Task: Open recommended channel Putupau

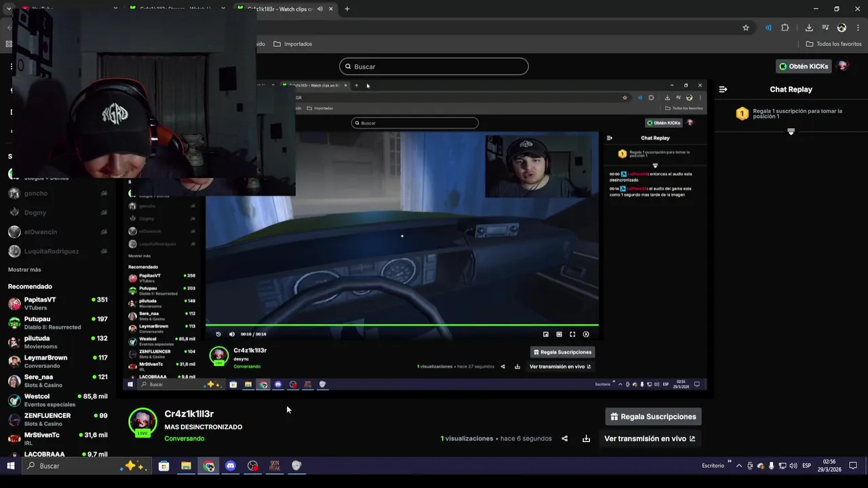Action: coord(58,323)
